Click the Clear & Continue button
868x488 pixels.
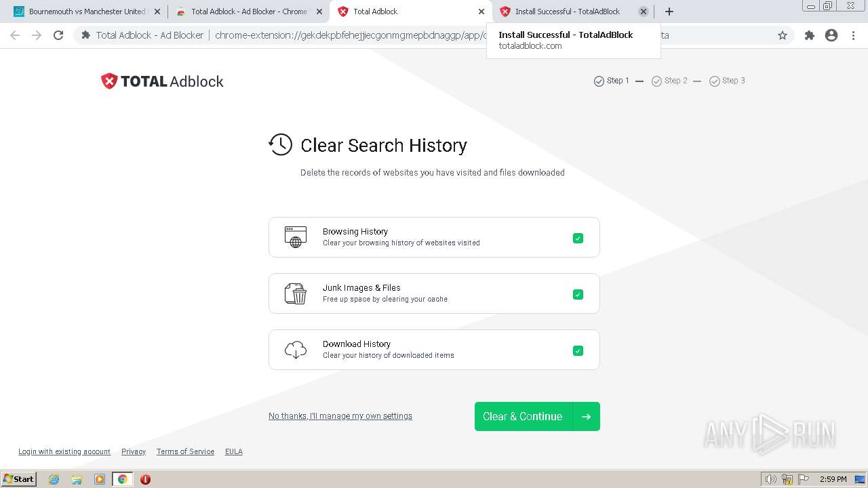pos(537,416)
